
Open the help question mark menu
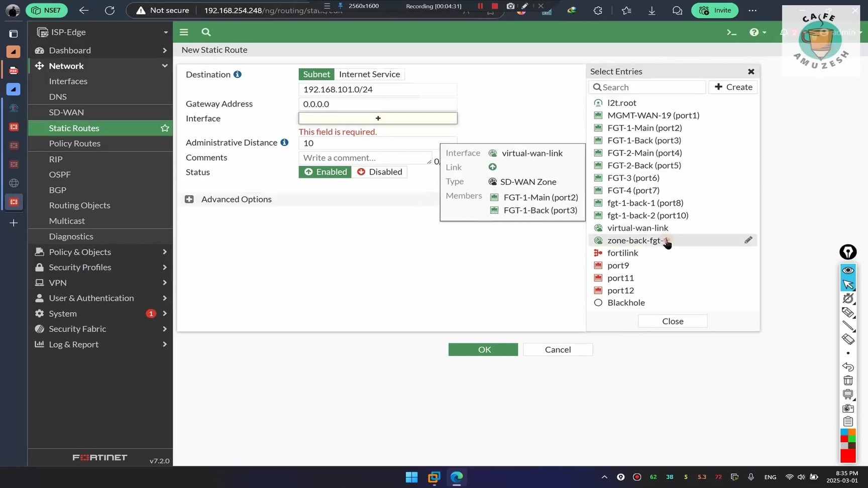coord(757,32)
